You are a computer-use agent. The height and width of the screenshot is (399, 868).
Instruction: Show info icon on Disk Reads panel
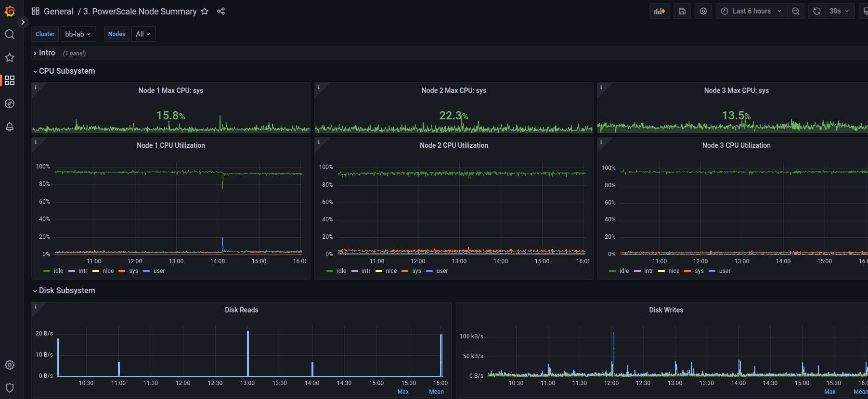(x=36, y=307)
